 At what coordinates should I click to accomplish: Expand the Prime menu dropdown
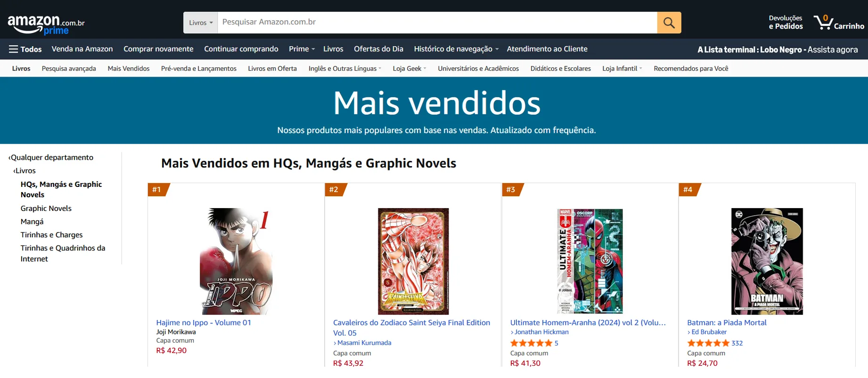point(302,49)
